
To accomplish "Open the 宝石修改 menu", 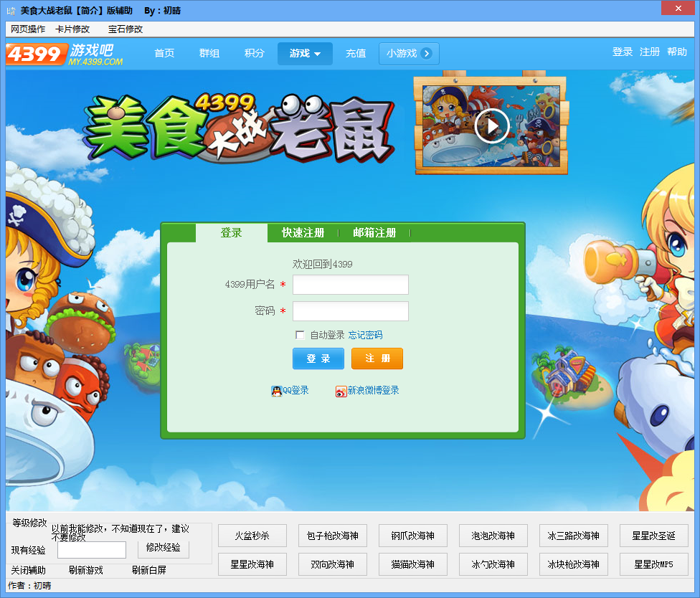I will point(126,29).
